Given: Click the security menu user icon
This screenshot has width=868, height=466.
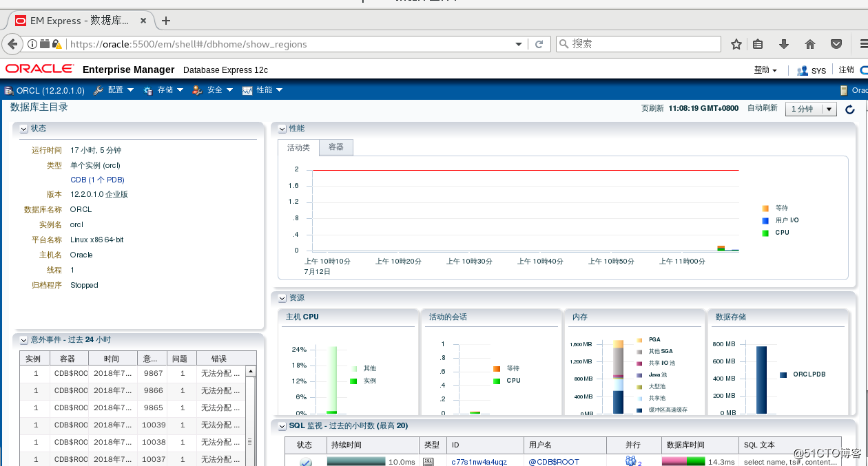Looking at the screenshot, I should click(x=198, y=90).
